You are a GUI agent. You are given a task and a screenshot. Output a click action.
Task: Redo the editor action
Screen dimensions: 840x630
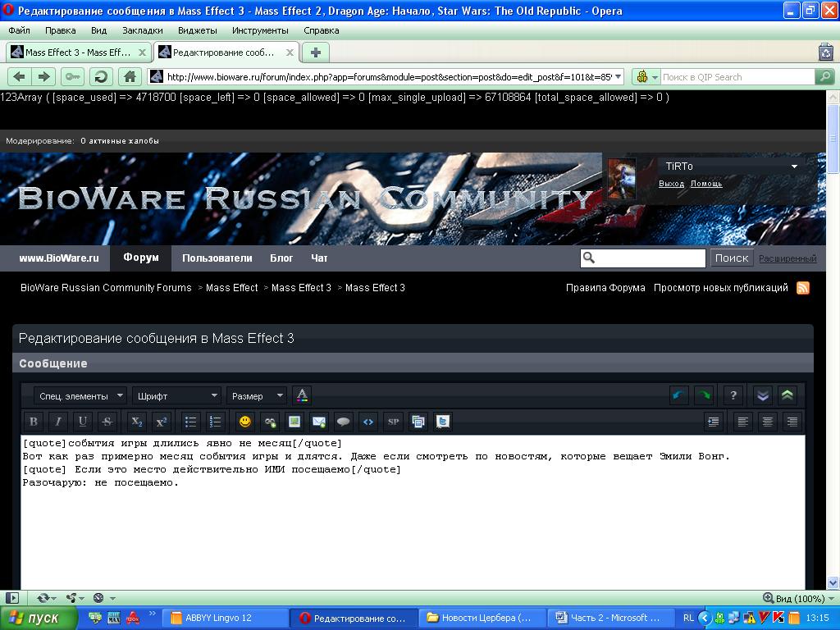point(703,395)
